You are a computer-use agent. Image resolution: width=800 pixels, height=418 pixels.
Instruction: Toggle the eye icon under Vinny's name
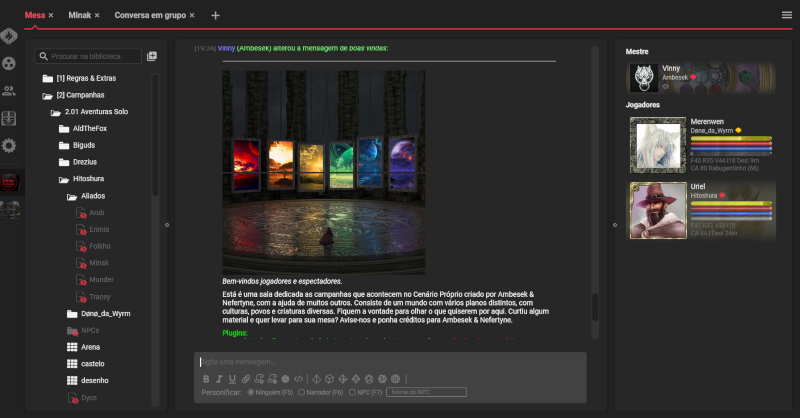tap(665, 86)
